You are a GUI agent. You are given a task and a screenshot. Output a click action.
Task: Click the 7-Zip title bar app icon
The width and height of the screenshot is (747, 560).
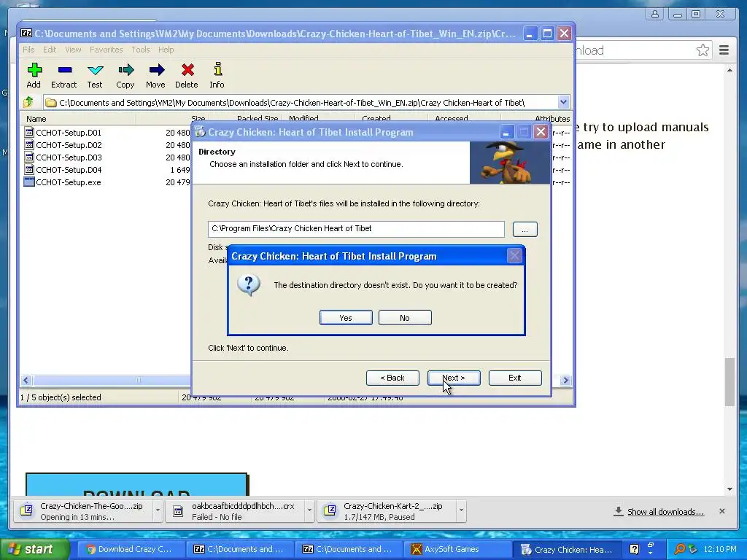[x=26, y=34]
